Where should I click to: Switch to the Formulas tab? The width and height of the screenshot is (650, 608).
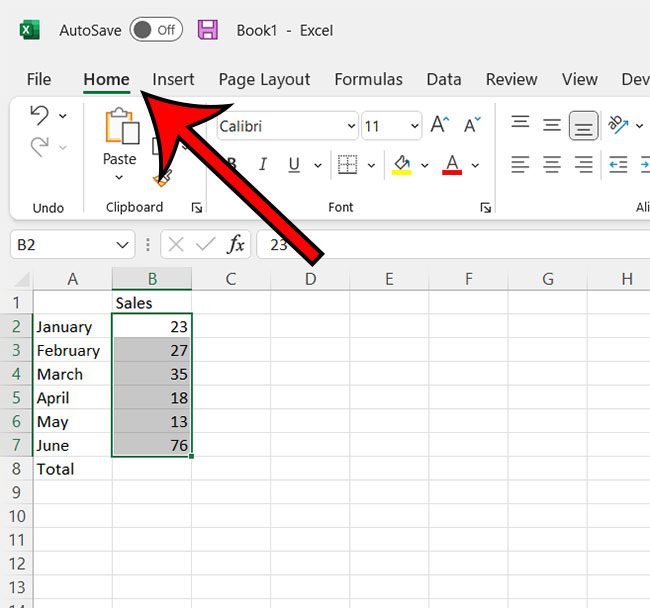(x=368, y=80)
